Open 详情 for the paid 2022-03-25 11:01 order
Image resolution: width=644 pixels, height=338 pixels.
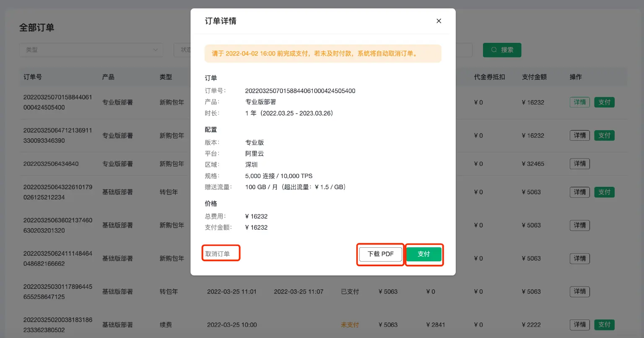click(579, 291)
